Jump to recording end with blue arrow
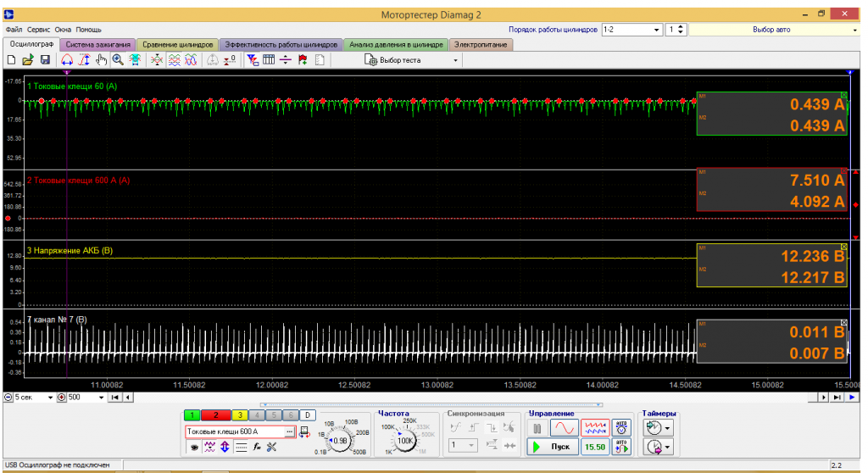The height and width of the screenshot is (473, 868). [x=853, y=397]
